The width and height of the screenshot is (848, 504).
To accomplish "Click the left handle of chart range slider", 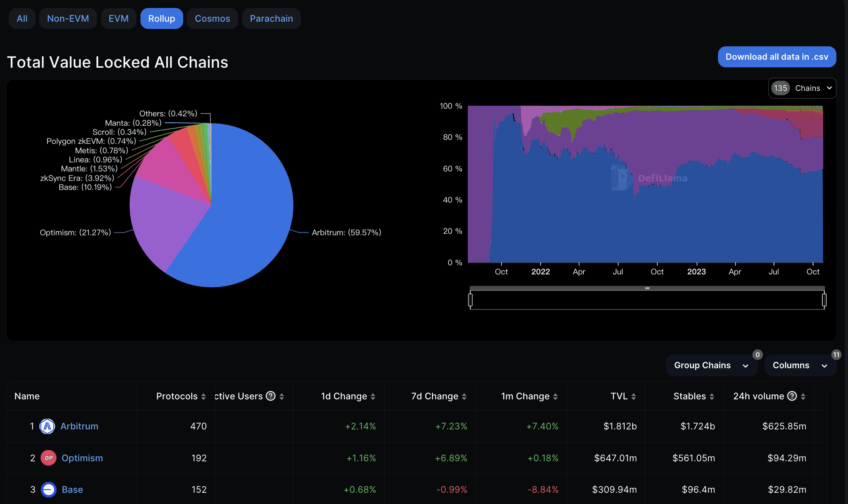I will (470, 300).
